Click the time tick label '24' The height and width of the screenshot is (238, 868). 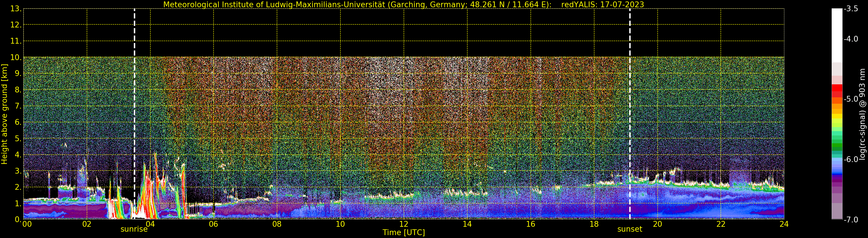click(x=784, y=224)
